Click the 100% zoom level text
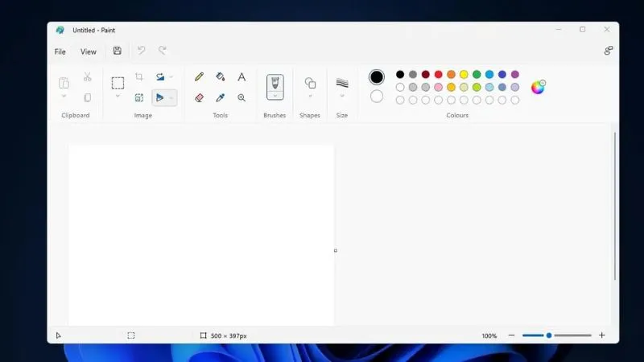This screenshot has height=362, width=644. point(489,335)
